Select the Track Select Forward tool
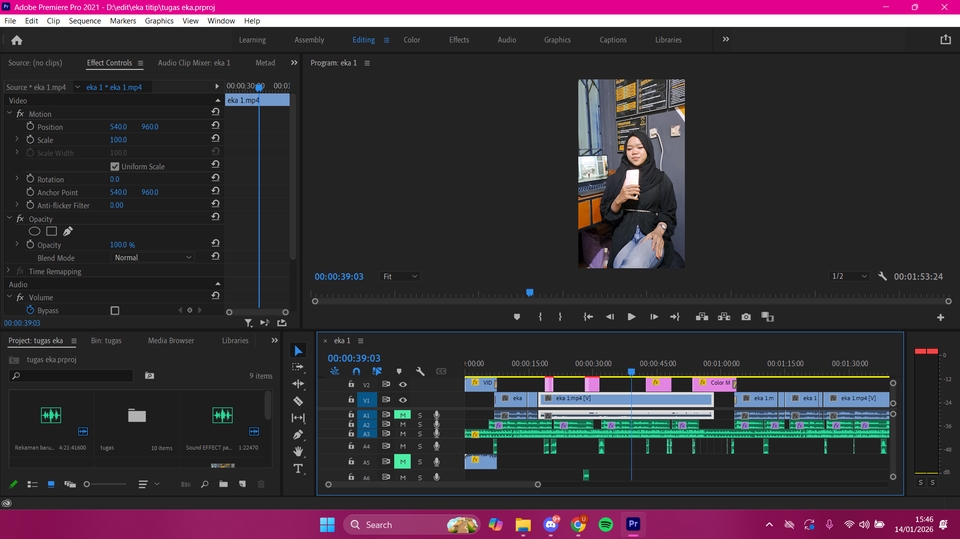 (x=298, y=367)
